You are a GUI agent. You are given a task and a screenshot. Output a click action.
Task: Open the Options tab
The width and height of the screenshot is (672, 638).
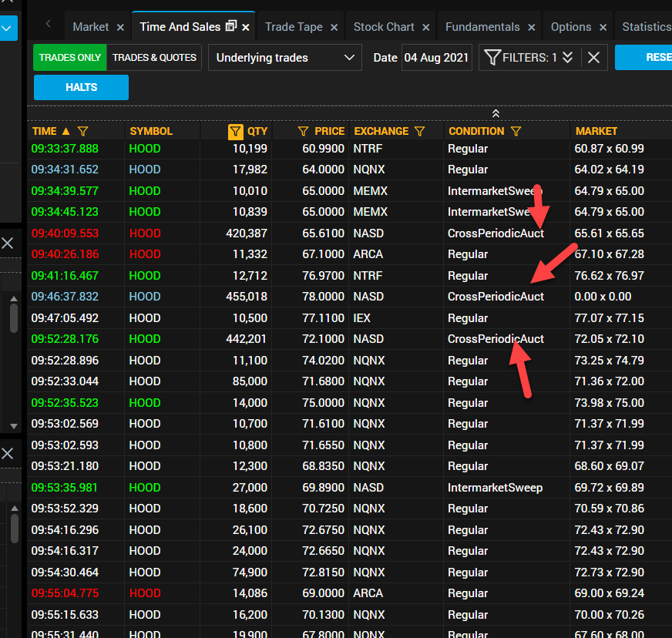tap(571, 27)
